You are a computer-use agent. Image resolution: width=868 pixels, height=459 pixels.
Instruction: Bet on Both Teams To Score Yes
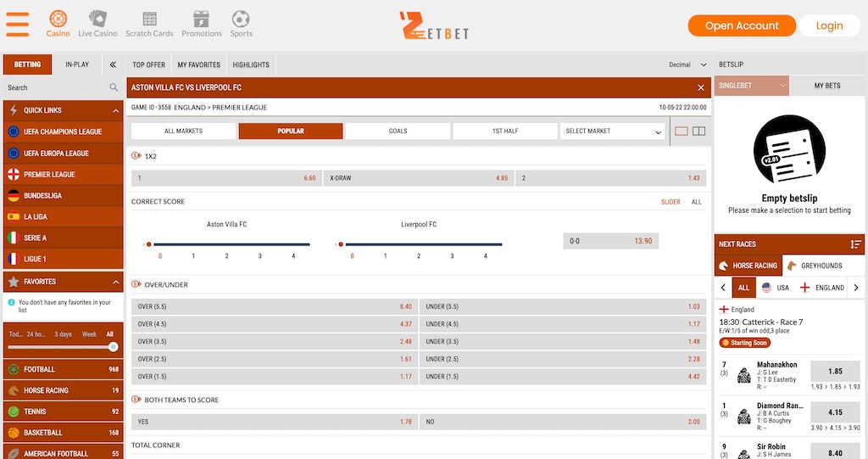click(274, 422)
